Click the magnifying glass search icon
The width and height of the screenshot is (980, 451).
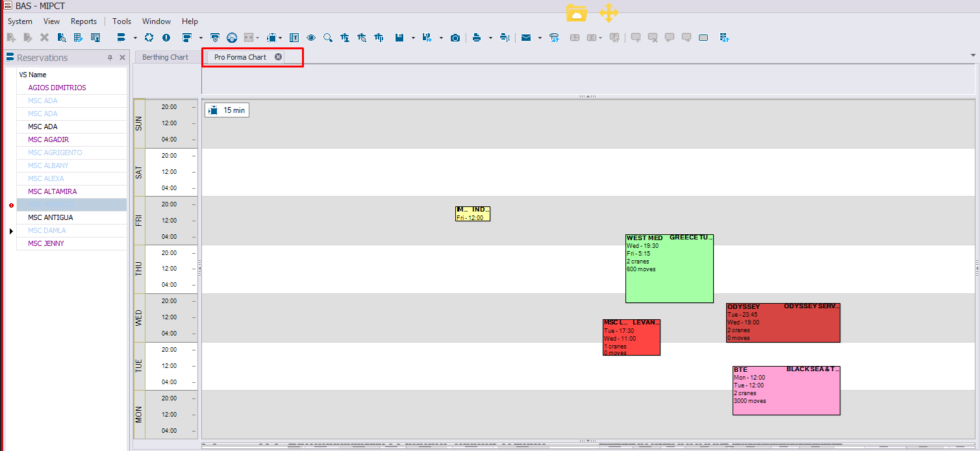328,38
